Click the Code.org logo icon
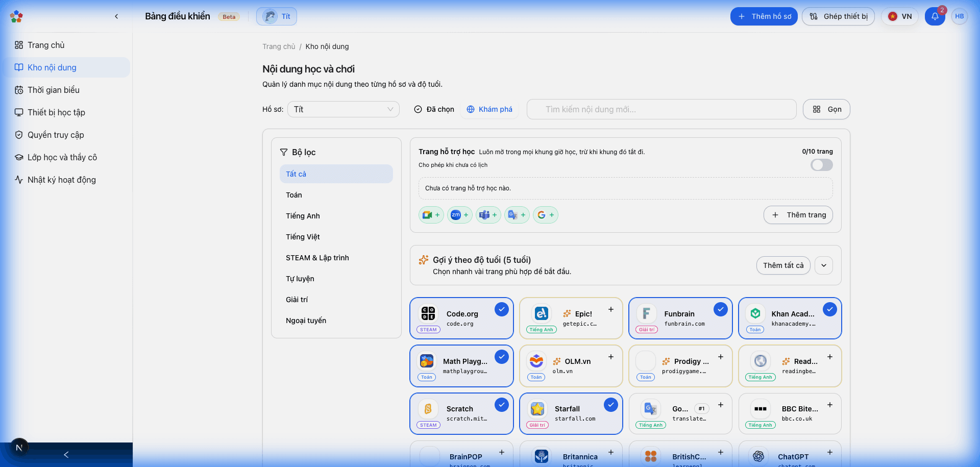980x467 pixels. (428, 313)
